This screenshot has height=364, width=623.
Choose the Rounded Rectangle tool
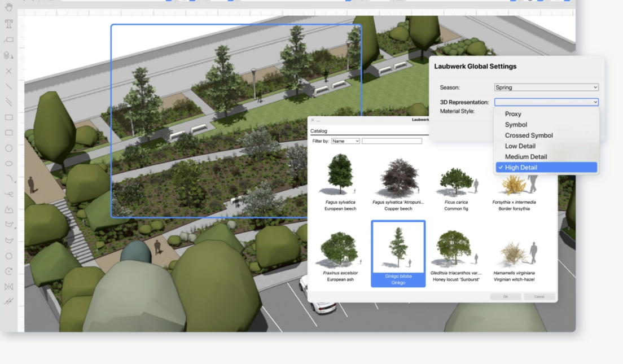click(8, 133)
